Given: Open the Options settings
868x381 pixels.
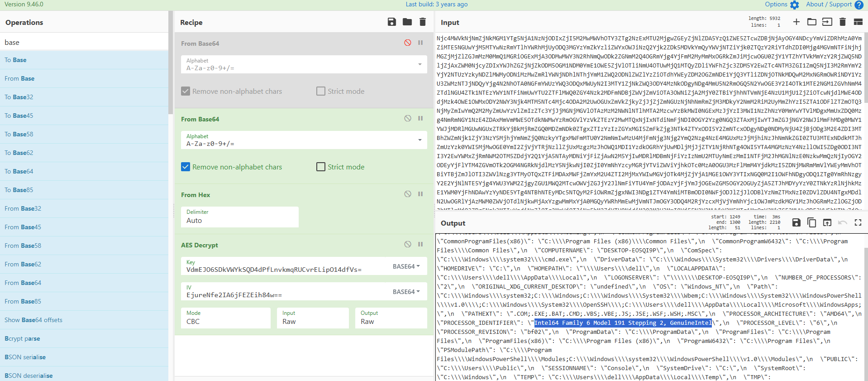Looking at the screenshot, I should point(782,5).
